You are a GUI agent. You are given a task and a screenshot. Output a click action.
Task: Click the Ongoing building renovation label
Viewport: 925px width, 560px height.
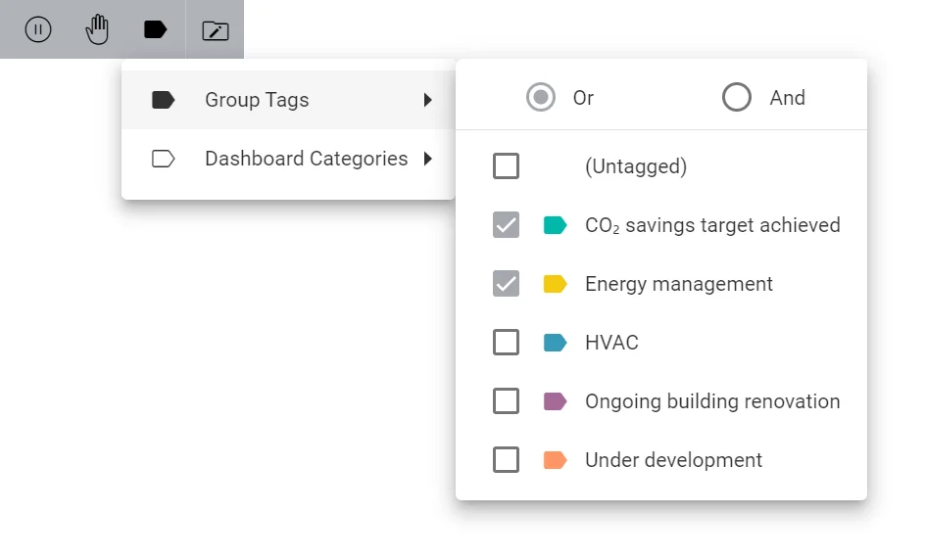712,401
